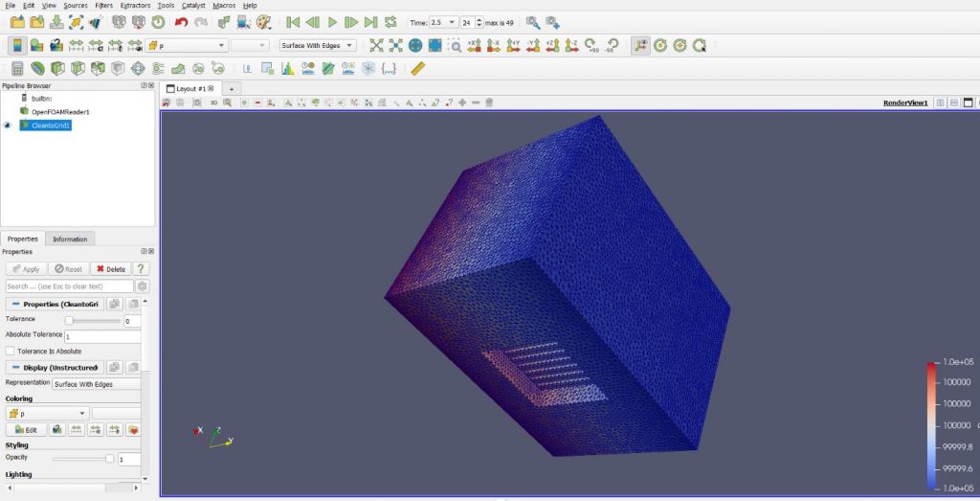Collapse the Display (Unstructured) section
This screenshot has width=980, height=501.
[15, 367]
